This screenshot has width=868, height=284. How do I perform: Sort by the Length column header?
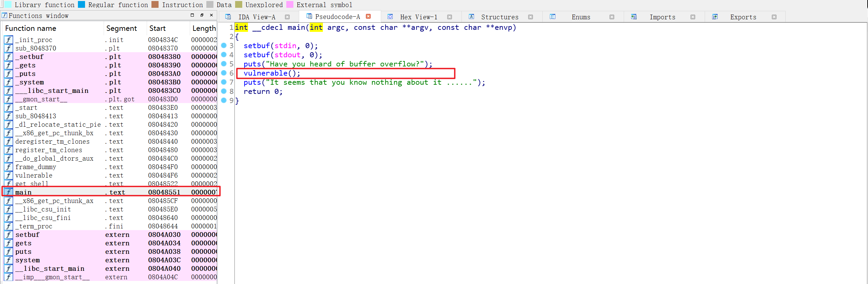pos(204,28)
